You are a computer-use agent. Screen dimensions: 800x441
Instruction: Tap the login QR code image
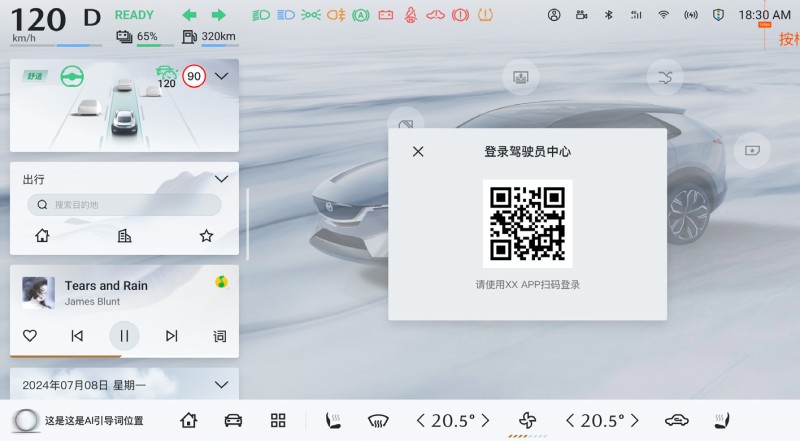coord(528,224)
